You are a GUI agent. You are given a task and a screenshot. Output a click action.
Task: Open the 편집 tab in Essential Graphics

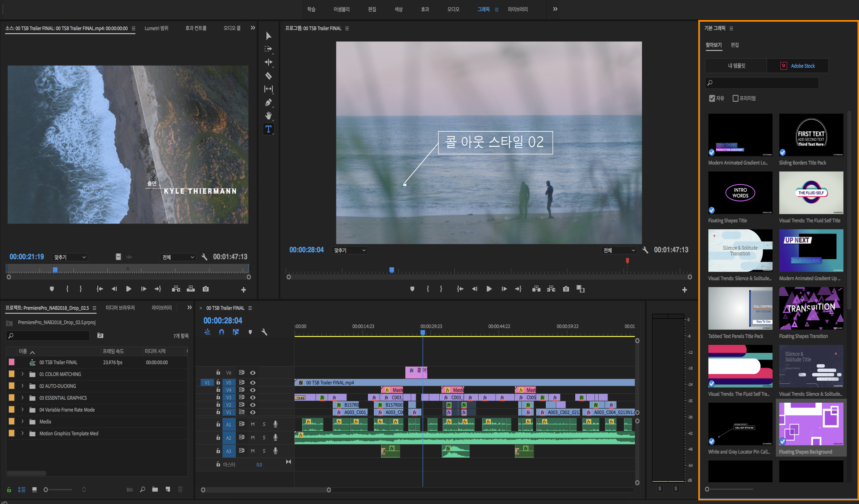(735, 45)
